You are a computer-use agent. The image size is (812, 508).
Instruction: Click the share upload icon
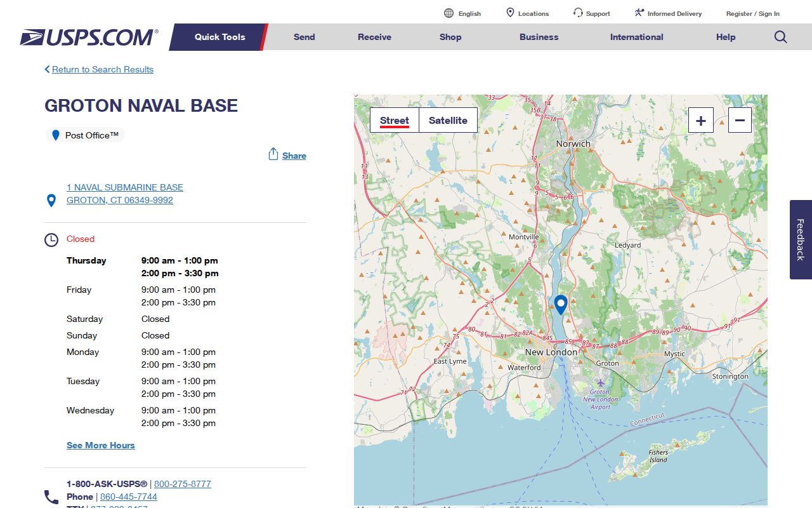(273, 154)
